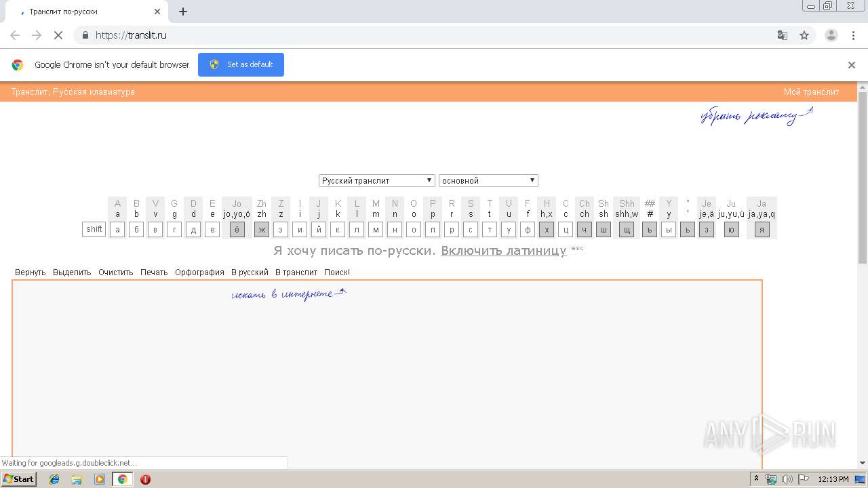The image size is (868, 488).
Task: Click 'Транслит, Русская клавиатура' header link
Action: point(73,91)
